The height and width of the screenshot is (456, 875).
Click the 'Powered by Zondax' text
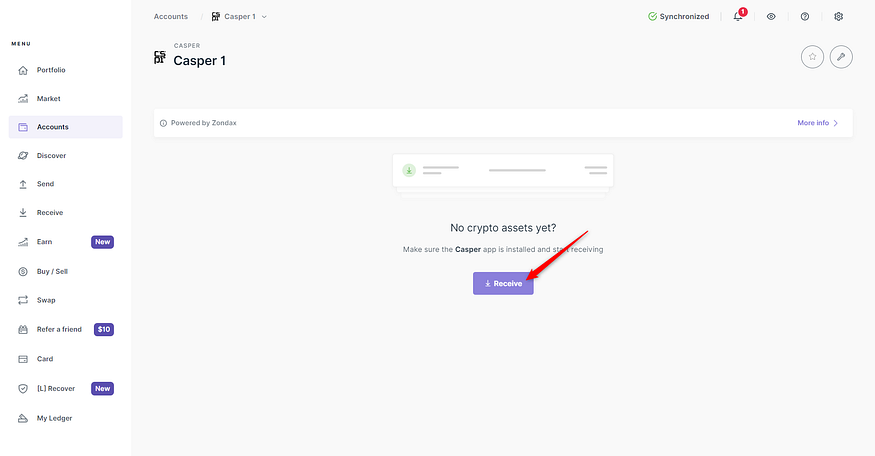click(x=204, y=123)
